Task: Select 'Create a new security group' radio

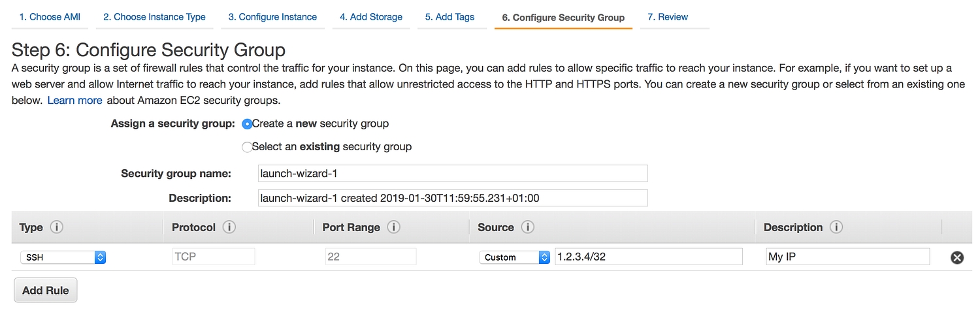Action: tap(247, 124)
